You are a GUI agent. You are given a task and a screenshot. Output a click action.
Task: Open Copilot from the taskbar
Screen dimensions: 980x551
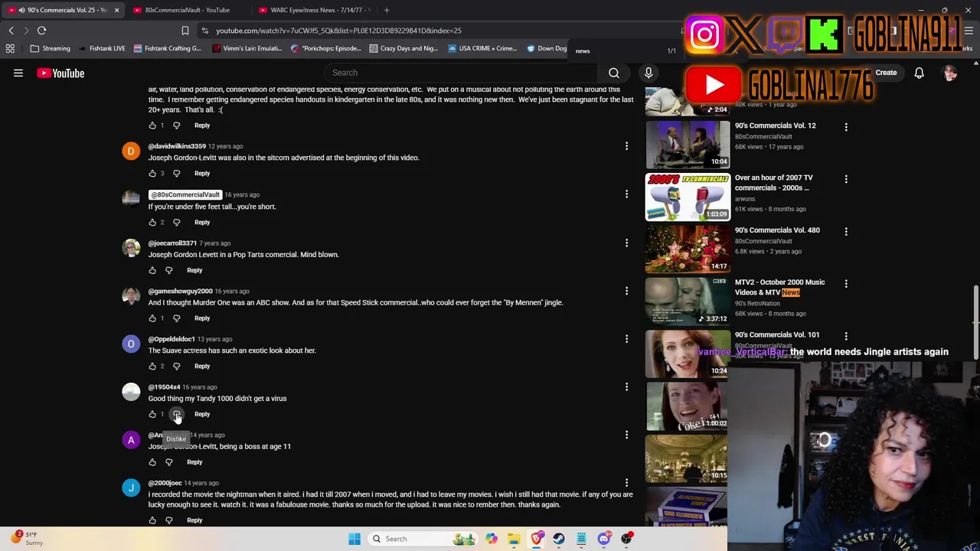pos(492,539)
